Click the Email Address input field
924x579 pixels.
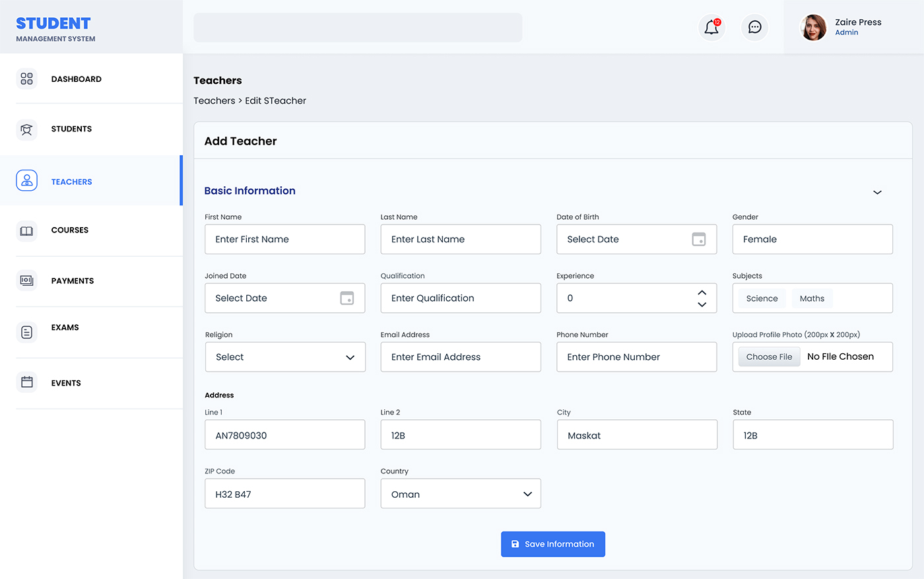click(460, 357)
